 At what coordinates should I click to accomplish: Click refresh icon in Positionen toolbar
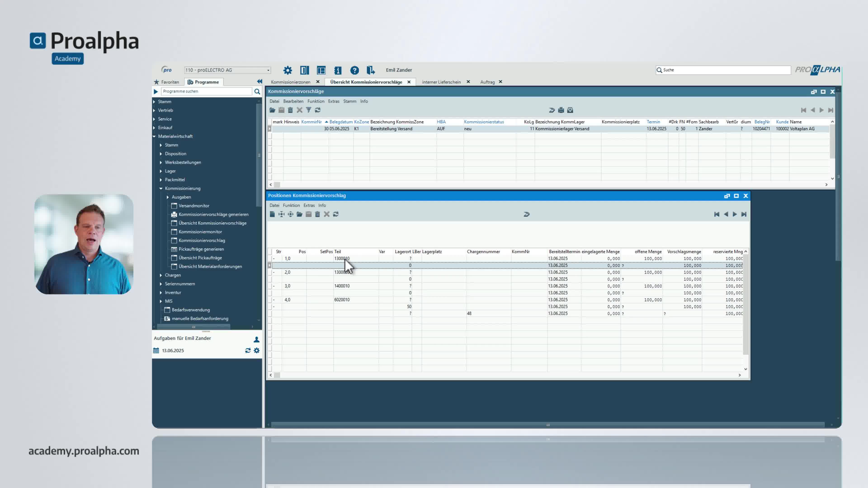pos(336,214)
